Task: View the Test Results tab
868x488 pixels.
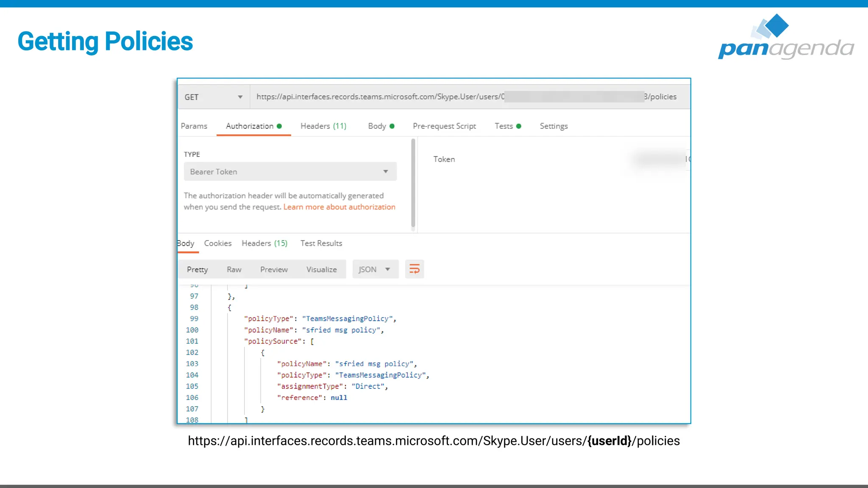Action: [x=321, y=244]
